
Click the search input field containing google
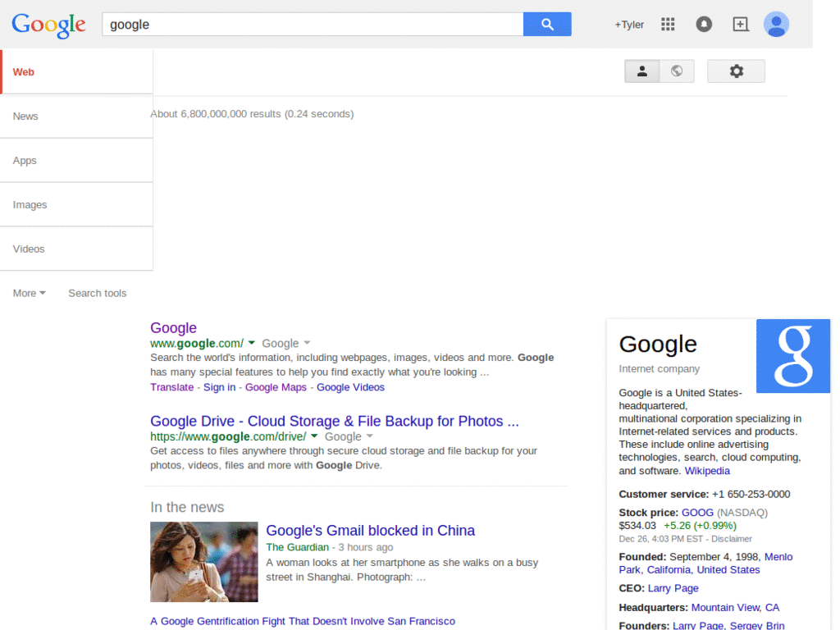[313, 24]
